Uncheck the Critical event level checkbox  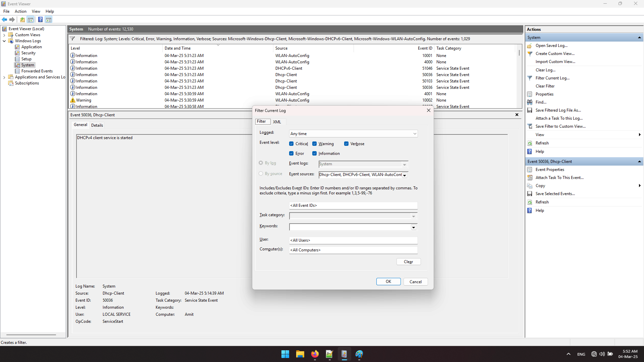tap(291, 144)
